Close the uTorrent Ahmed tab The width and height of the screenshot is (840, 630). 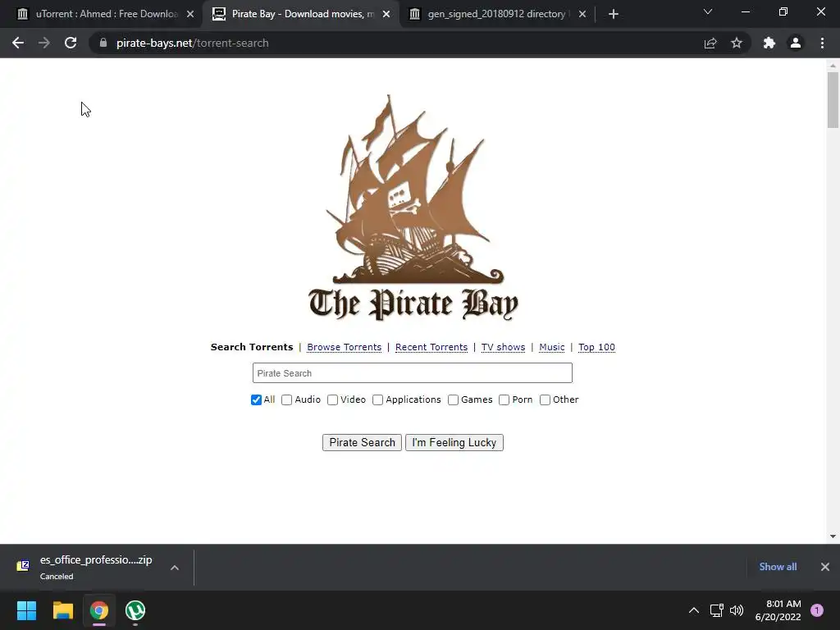click(x=190, y=14)
